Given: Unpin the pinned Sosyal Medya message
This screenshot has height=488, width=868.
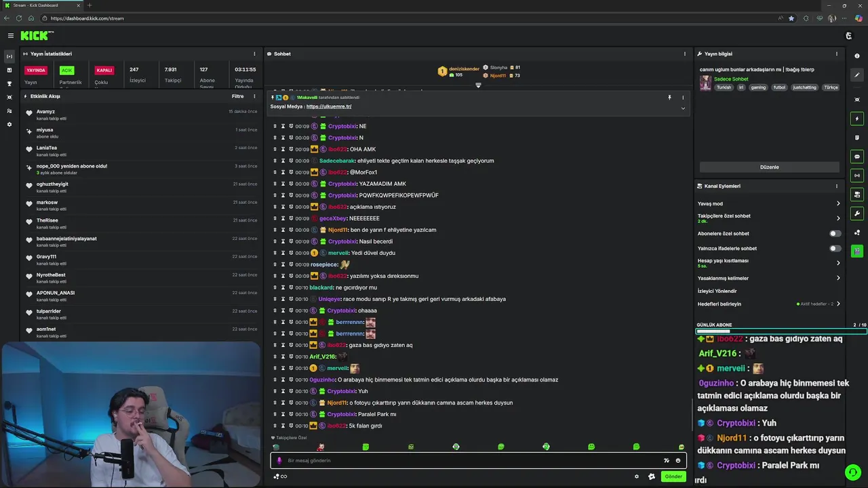Looking at the screenshot, I should pyautogui.click(x=669, y=98).
